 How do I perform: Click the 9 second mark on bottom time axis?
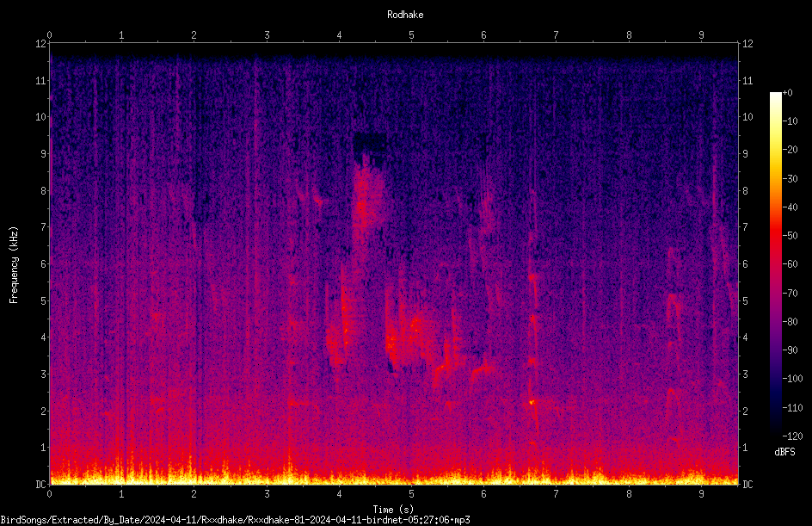701,494
